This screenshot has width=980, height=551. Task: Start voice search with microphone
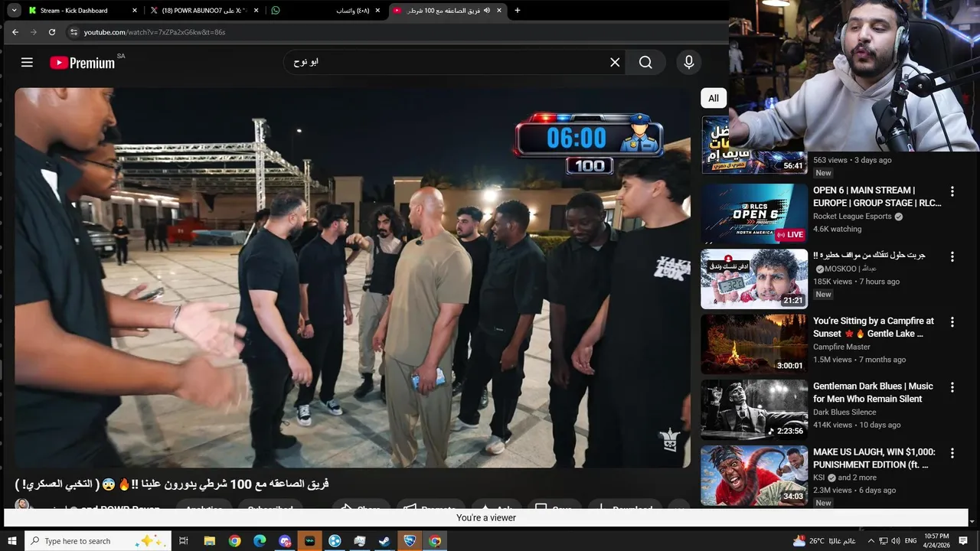[x=688, y=63]
